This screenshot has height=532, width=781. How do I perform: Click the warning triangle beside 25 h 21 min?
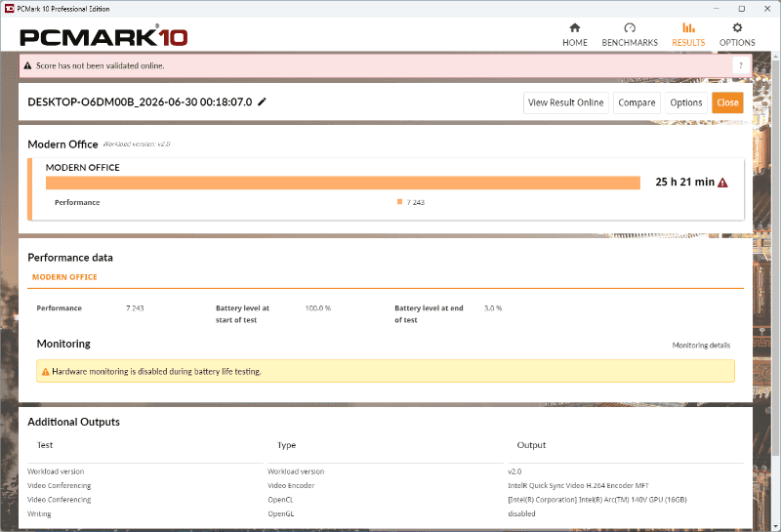[722, 183]
